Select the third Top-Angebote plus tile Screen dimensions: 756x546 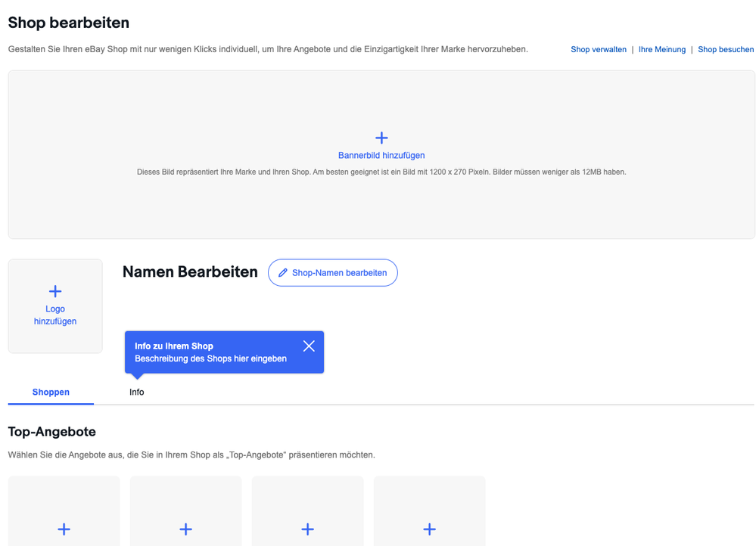308,529
